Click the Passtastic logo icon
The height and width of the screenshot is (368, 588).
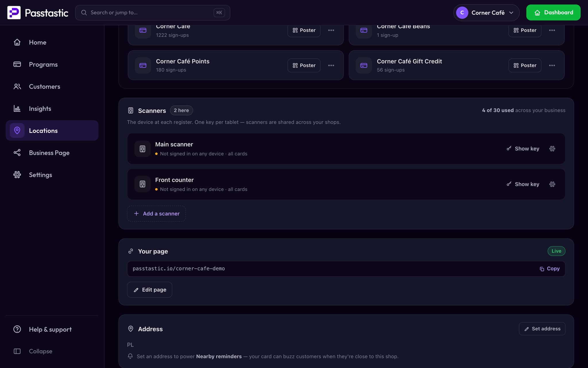(x=14, y=13)
